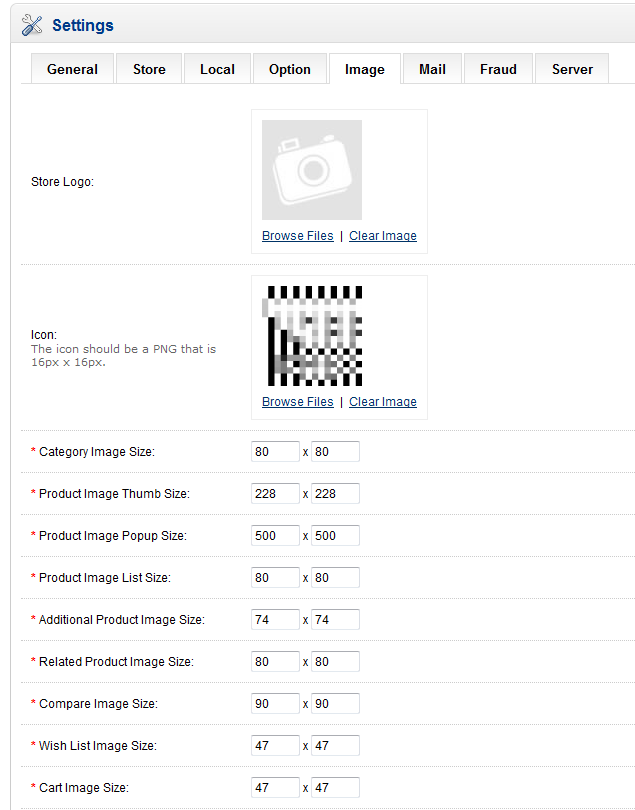635x810 pixels.
Task: Focus Product Image Thumb Size height field
Action: [x=335, y=494]
